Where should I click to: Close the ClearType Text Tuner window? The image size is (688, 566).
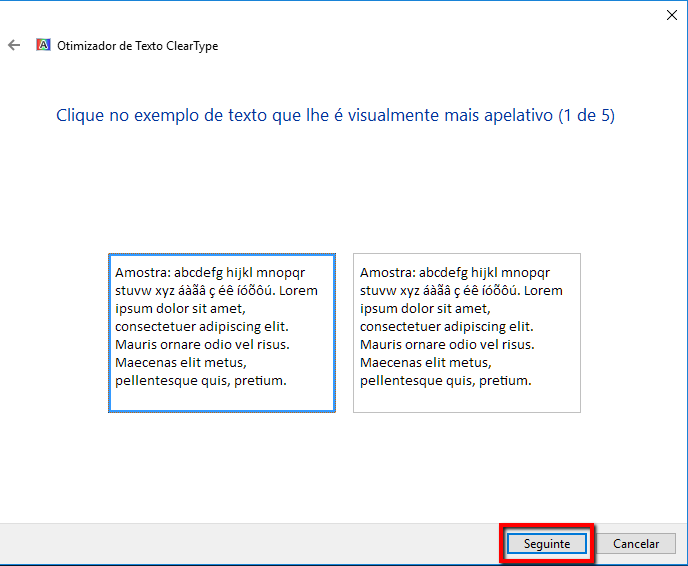(x=670, y=15)
